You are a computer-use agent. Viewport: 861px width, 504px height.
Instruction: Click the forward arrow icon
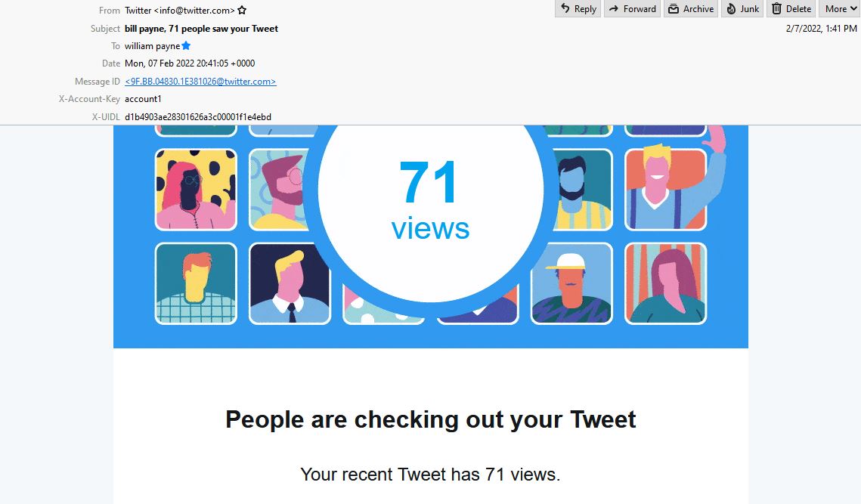click(614, 9)
